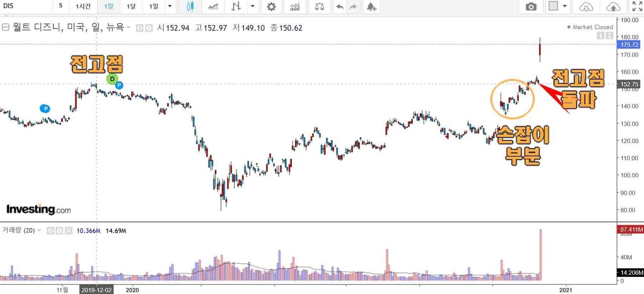Click the left pane move arrow under Market Closed
The height and width of the screenshot is (294, 644).
tap(600, 36)
